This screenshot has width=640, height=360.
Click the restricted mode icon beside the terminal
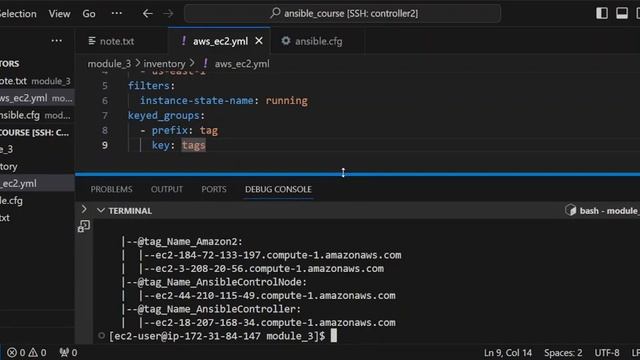[84, 226]
